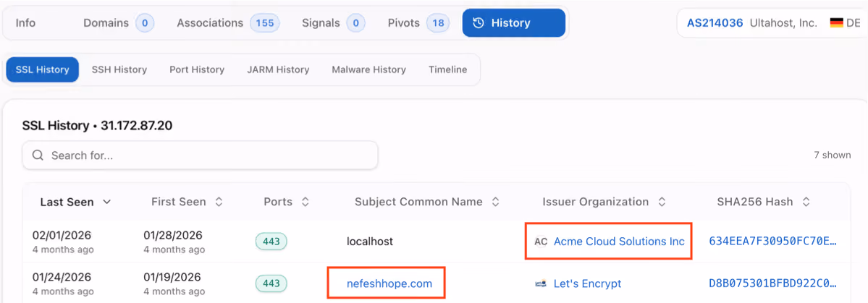Image resolution: width=868 pixels, height=303 pixels.
Task: Open the Associations tab
Action: pyautogui.click(x=228, y=23)
